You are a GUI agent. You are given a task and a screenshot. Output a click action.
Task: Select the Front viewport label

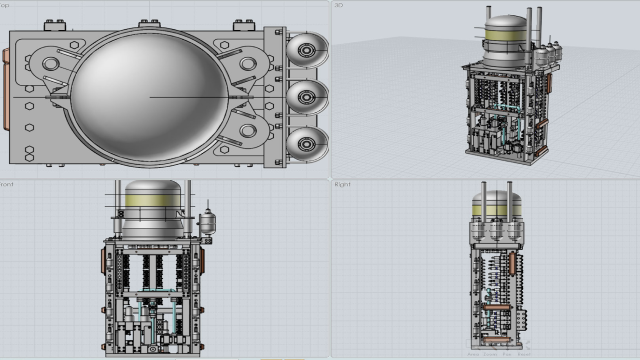click(6, 184)
